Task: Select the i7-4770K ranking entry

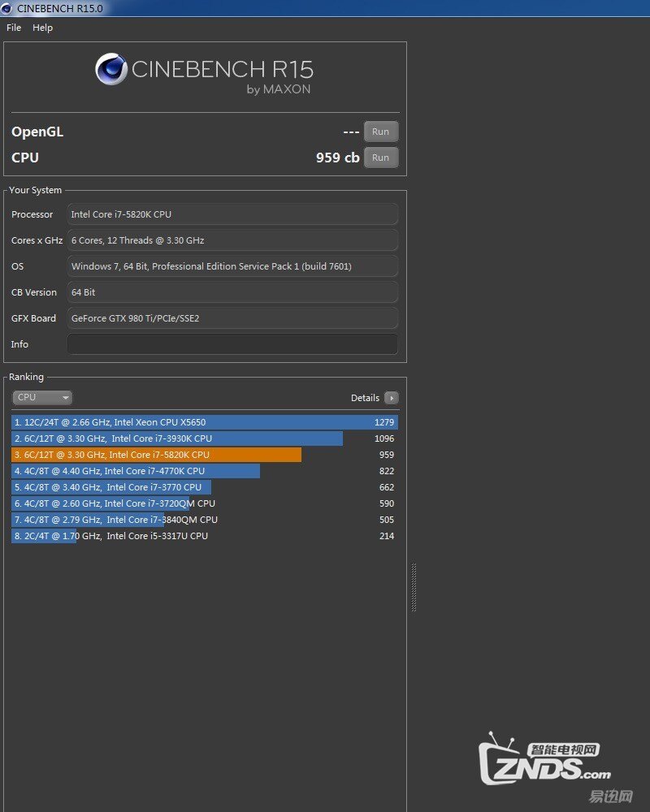Action: 203,471
